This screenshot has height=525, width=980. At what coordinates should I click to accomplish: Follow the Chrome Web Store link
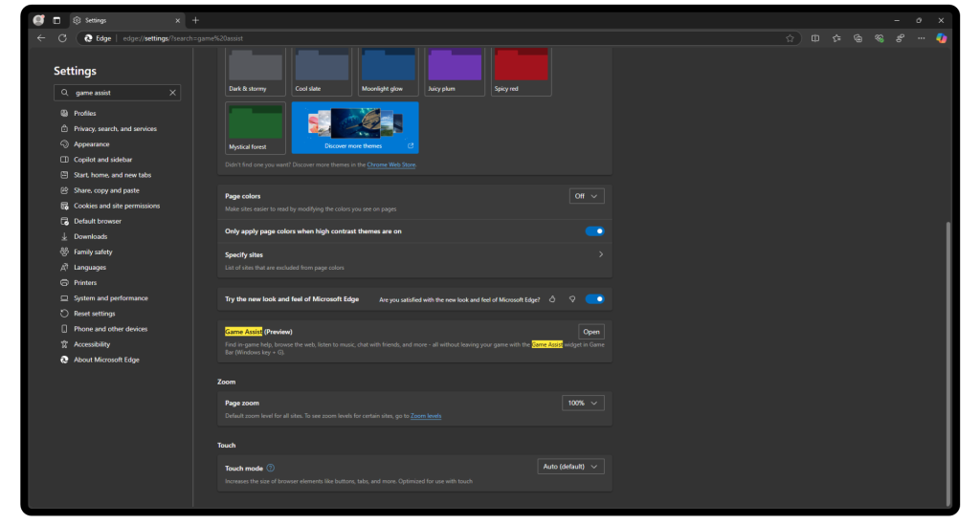[x=391, y=165]
